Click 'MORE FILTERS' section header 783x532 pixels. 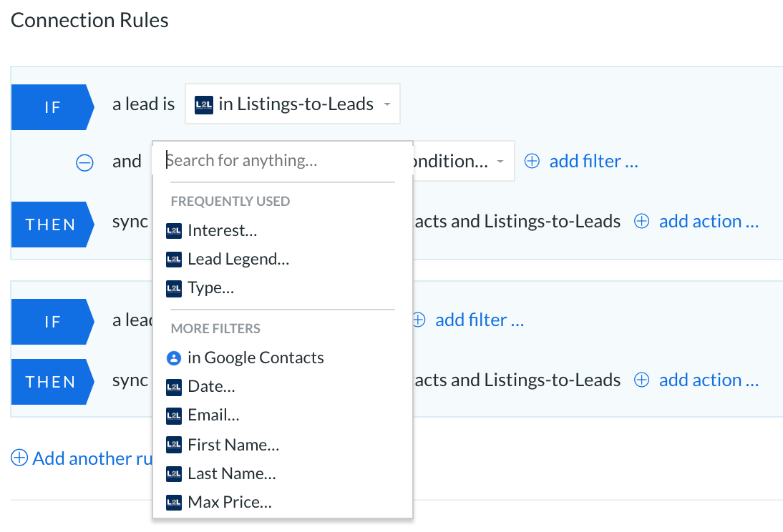[215, 328]
